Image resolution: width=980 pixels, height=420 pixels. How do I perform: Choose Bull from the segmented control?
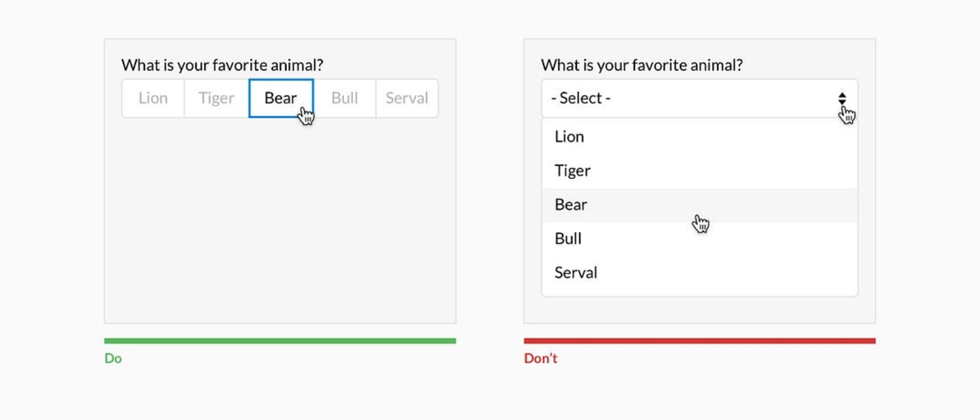[344, 98]
